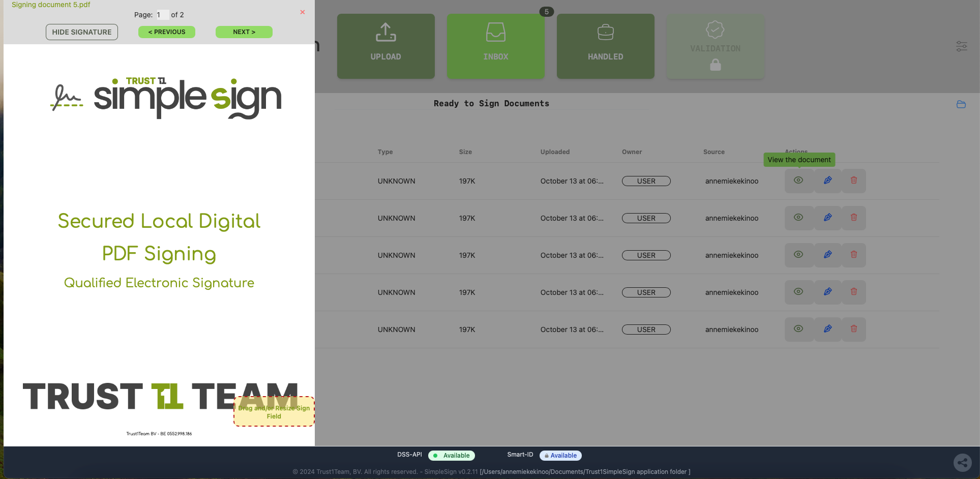Click the inbox count badge showing 5
980x479 pixels.
click(547, 12)
